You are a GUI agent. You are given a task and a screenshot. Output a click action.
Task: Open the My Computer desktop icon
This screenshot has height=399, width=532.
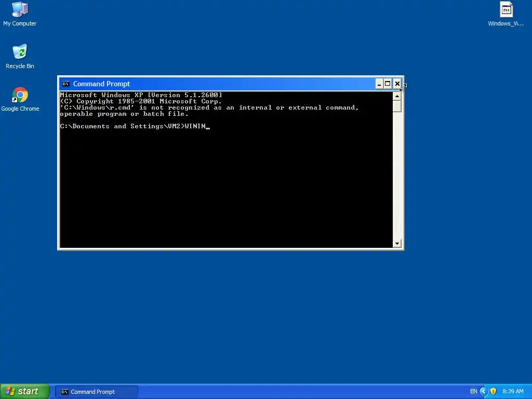pyautogui.click(x=20, y=14)
